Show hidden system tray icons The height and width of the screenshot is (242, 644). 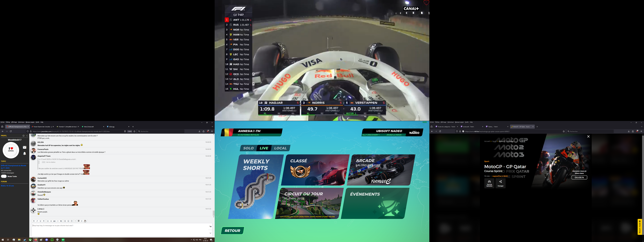[x=191, y=240]
